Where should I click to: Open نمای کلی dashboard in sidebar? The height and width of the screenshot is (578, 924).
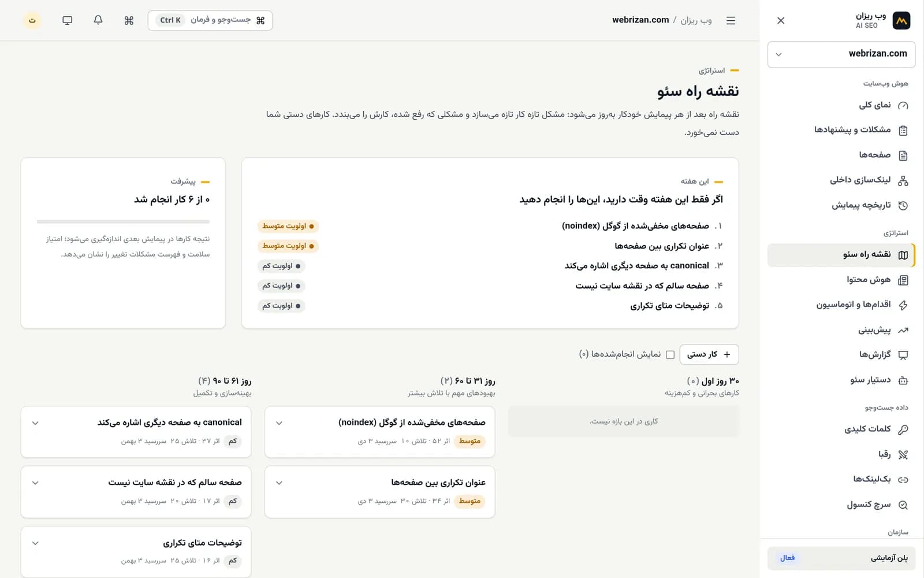pyautogui.click(x=841, y=105)
